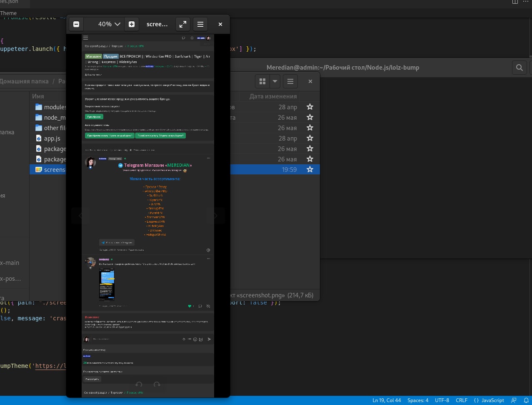Screen dimensions: 532x405
Task: Expand view options arrow in Files window
Action: tap(275, 81)
